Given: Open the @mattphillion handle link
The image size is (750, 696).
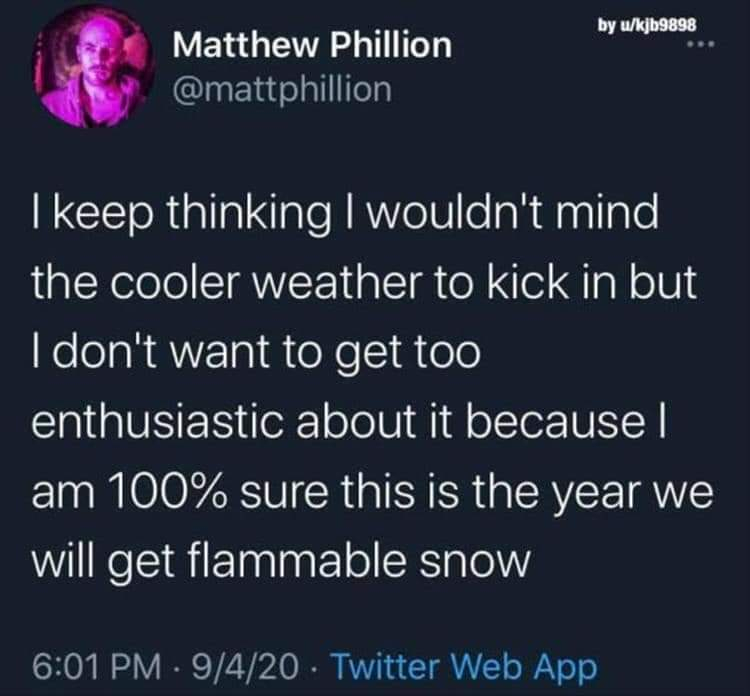Looking at the screenshot, I should tap(282, 90).
